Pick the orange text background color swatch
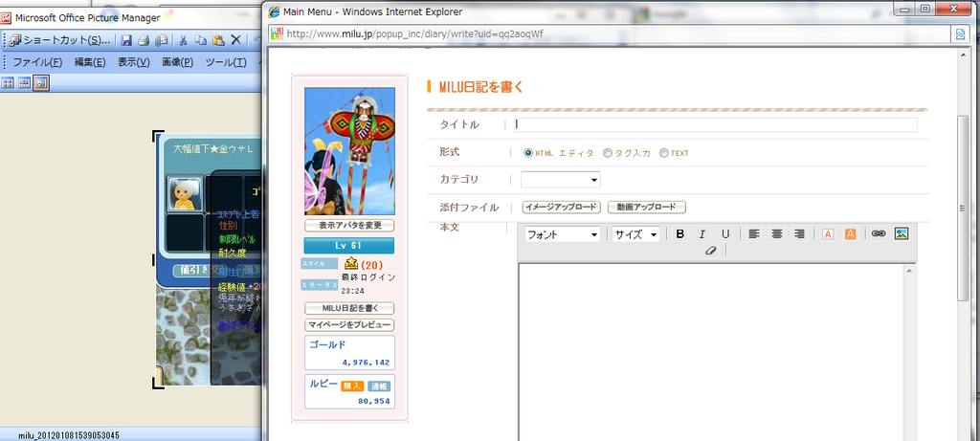The height and width of the screenshot is (441, 980). pyautogui.click(x=850, y=234)
